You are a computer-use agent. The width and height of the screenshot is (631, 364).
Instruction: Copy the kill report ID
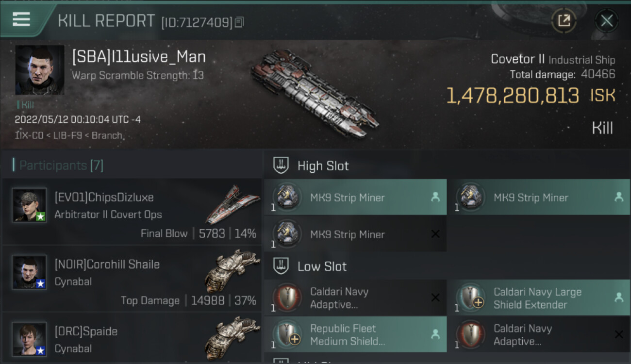click(239, 22)
